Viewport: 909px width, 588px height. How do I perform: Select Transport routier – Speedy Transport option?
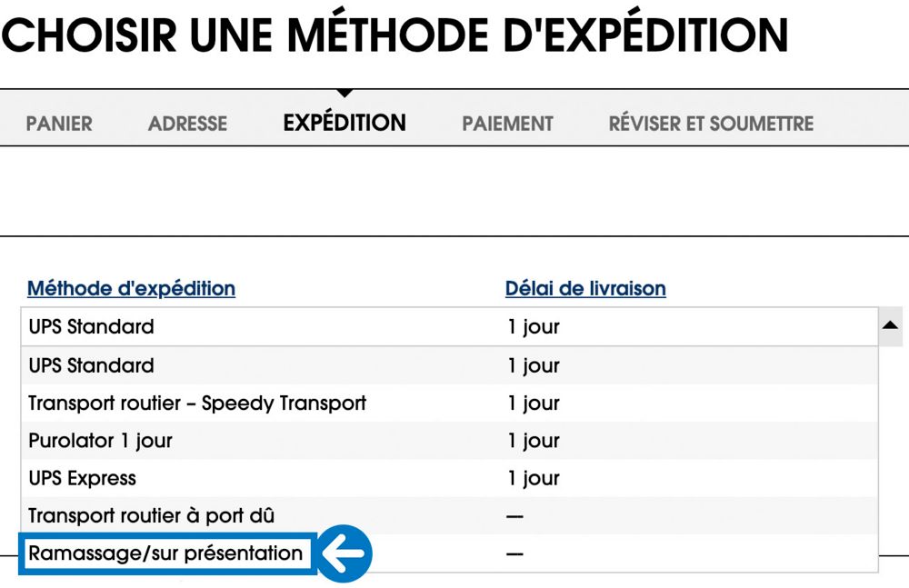coord(197,403)
